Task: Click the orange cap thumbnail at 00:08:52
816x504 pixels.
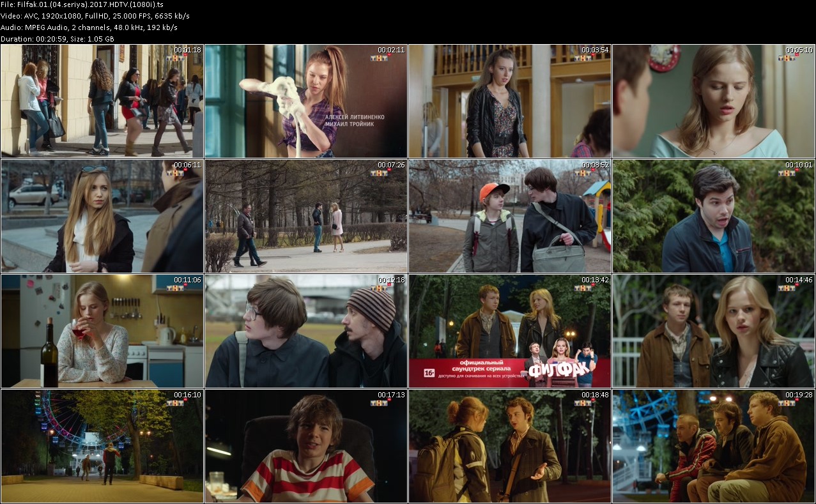Action: [x=509, y=216]
